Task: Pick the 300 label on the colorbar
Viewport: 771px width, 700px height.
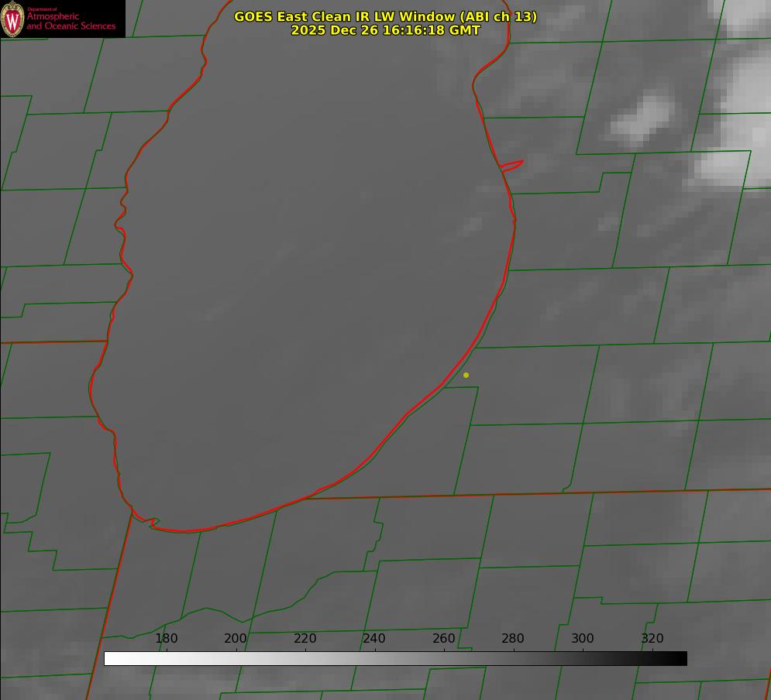Action: 583,638
